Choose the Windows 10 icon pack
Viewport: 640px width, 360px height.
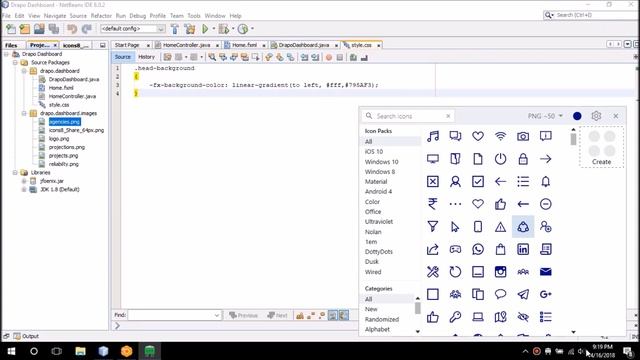pos(382,162)
